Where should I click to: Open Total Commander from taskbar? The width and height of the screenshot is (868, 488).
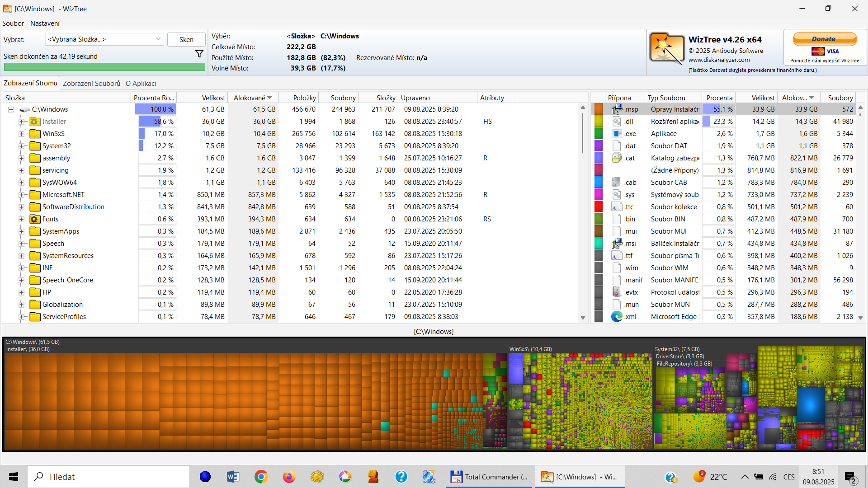pyautogui.click(x=489, y=477)
